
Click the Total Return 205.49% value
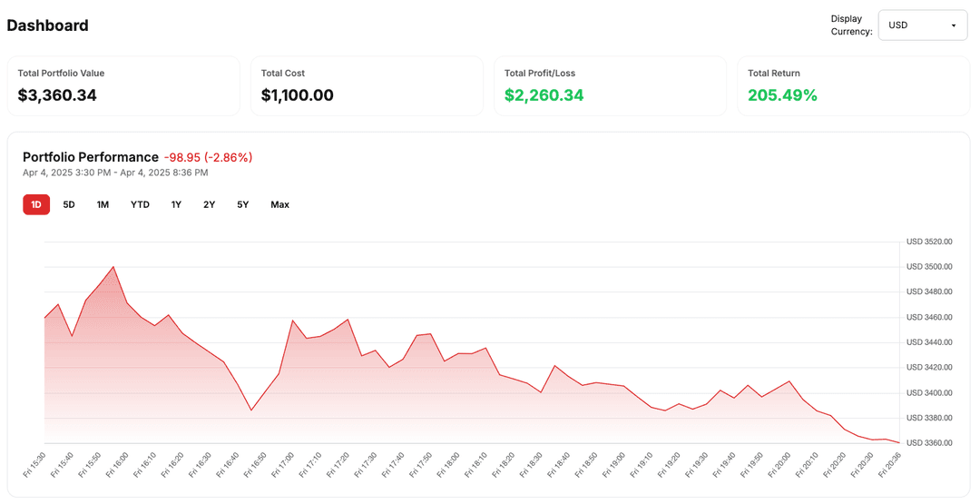[782, 95]
